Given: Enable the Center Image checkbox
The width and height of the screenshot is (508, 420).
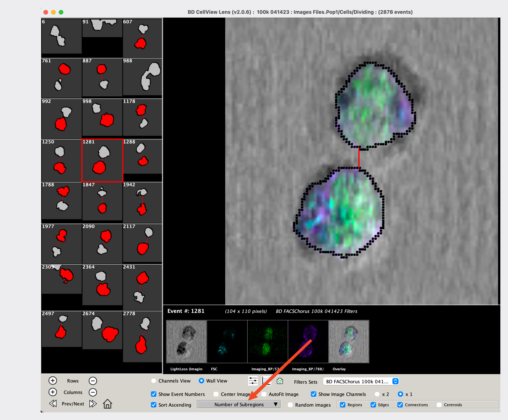Looking at the screenshot, I should coord(216,394).
